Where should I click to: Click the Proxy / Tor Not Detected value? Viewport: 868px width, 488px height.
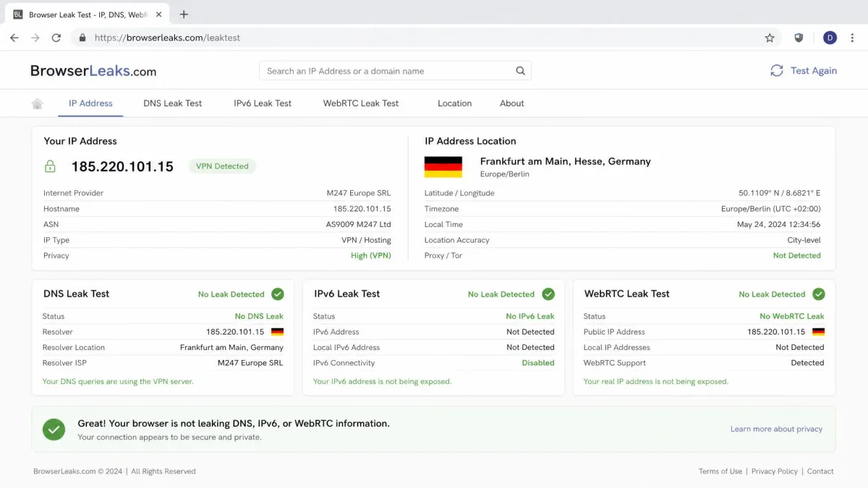tap(797, 255)
